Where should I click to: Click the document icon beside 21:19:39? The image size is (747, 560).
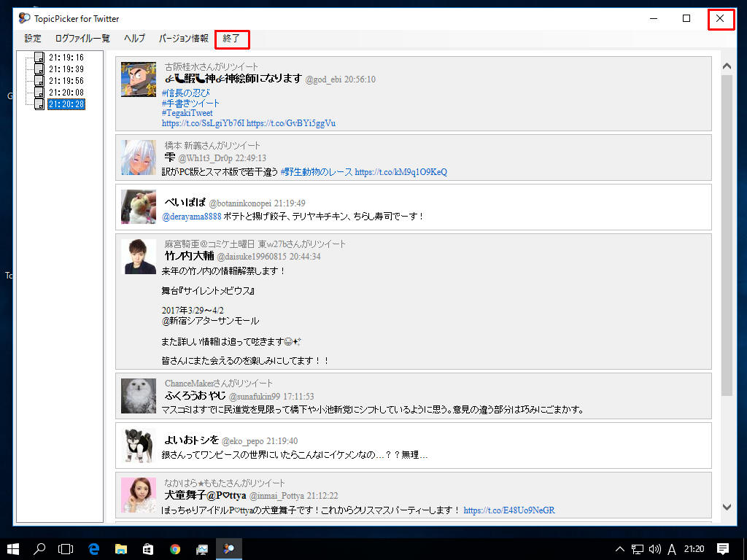click(x=39, y=69)
